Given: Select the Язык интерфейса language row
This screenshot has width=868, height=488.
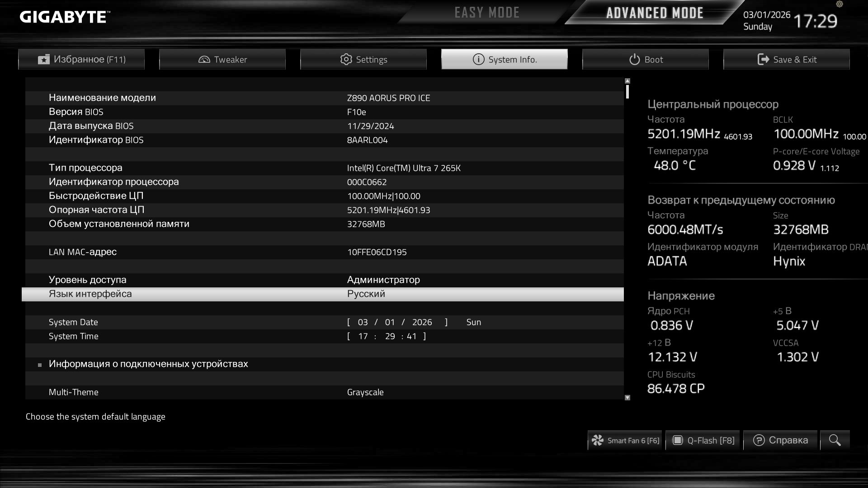Looking at the screenshot, I should [323, 294].
